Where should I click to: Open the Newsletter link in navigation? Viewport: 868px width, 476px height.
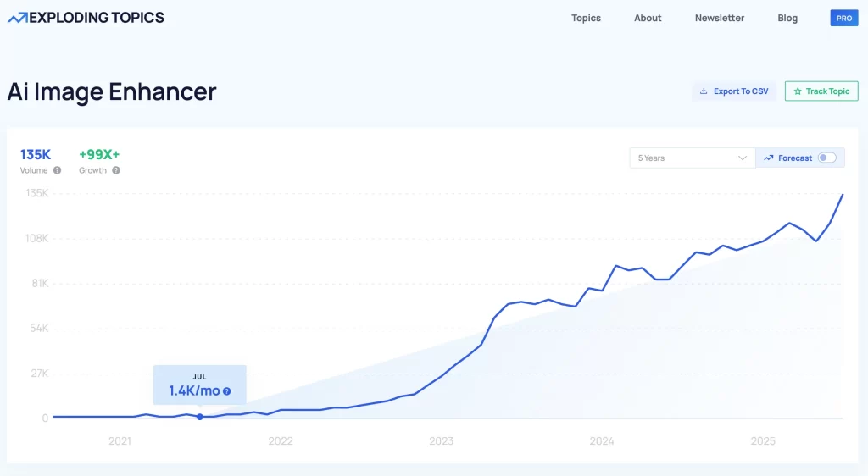point(720,18)
